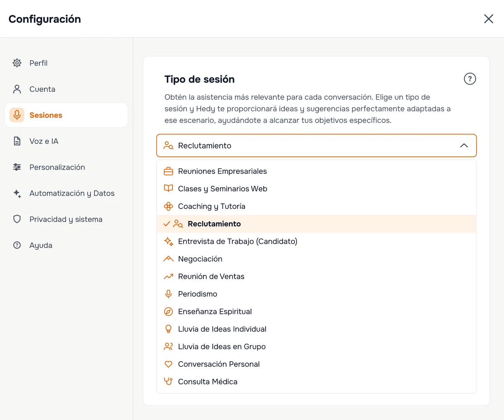This screenshot has width=504, height=420.
Task: Open the Perfil settings section
Action: pos(66,63)
